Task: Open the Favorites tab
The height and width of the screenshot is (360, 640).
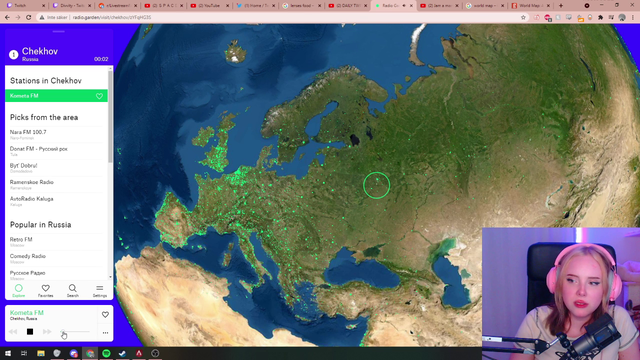Action: point(45,290)
